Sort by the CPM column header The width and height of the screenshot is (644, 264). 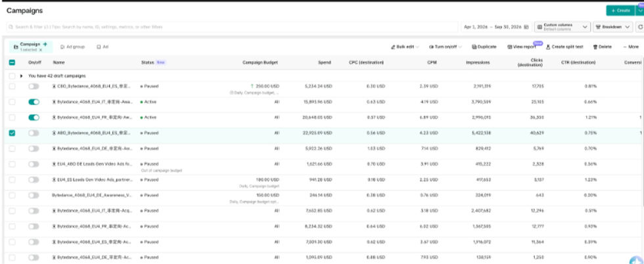pos(432,62)
